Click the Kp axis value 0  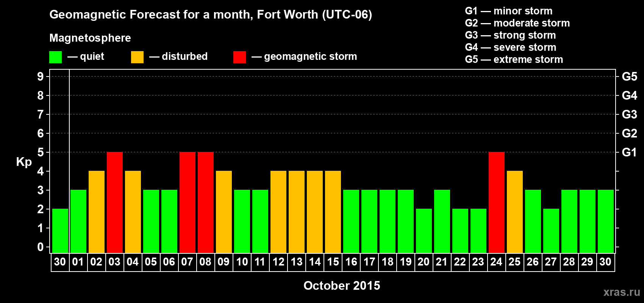click(41, 247)
